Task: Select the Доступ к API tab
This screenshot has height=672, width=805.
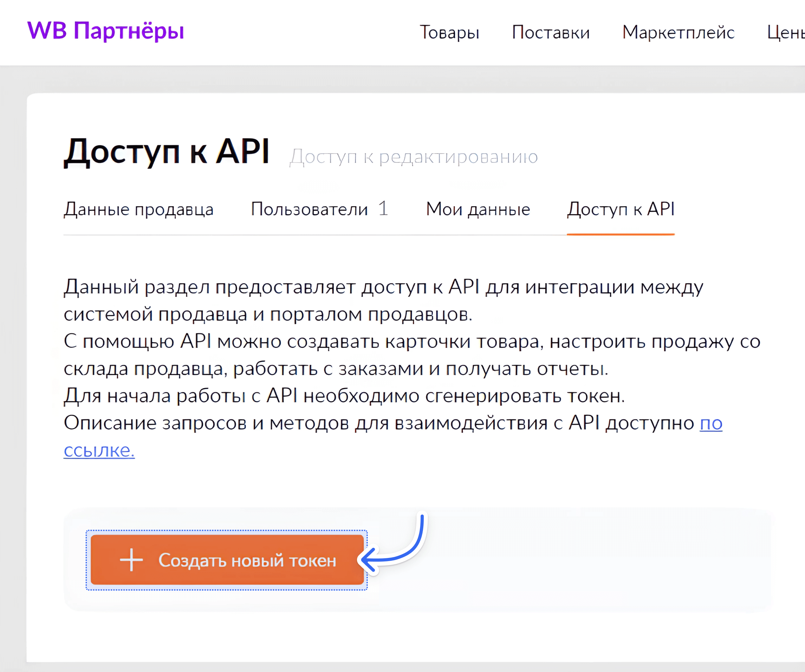Action: 620,209
